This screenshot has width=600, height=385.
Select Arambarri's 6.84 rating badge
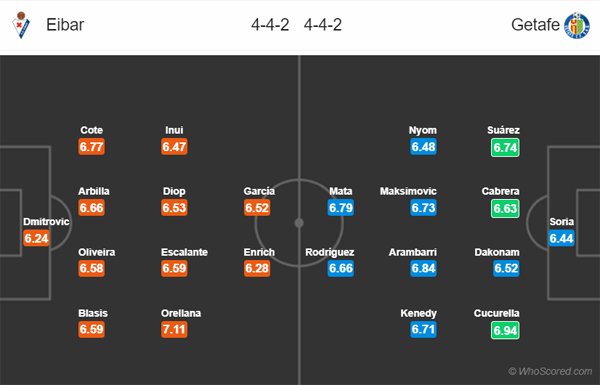point(423,268)
